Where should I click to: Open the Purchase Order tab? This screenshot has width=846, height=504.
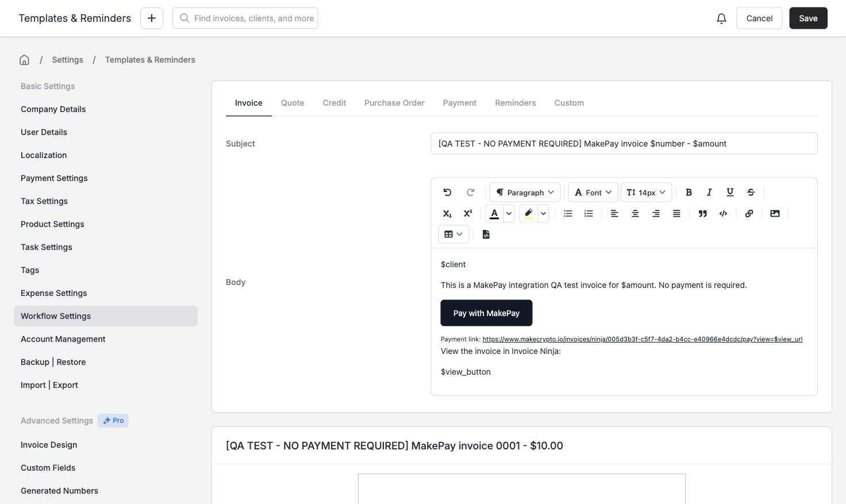click(394, 103)
